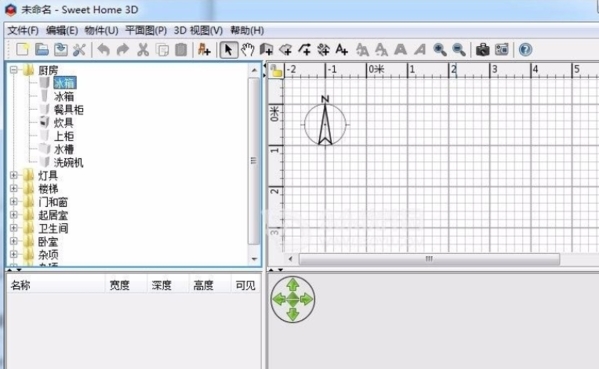Create a photo with camera icon
This screenshot has width=599, height=369.
483,50
